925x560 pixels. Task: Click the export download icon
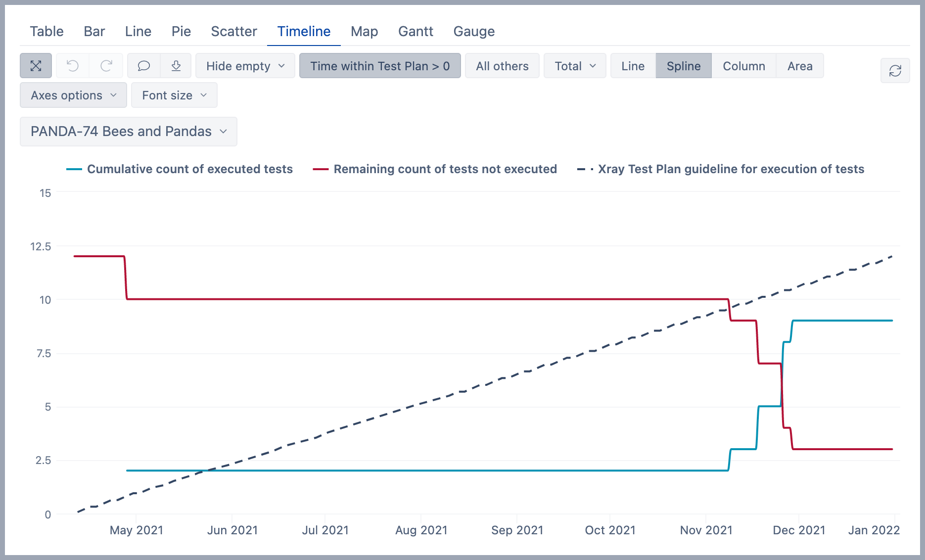pyautogui.click(x=176, y=66)
